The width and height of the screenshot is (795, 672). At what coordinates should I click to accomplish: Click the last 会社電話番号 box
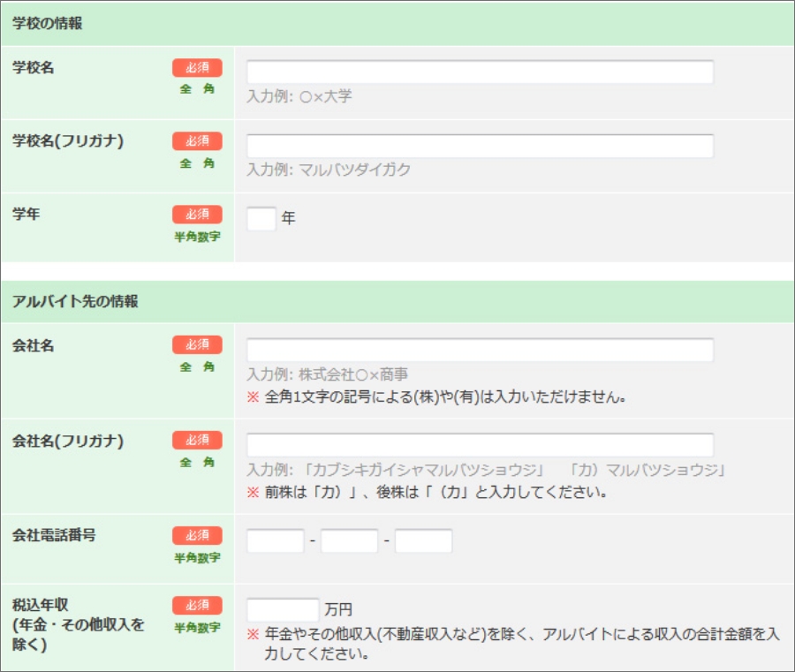(x=423, y=541)
